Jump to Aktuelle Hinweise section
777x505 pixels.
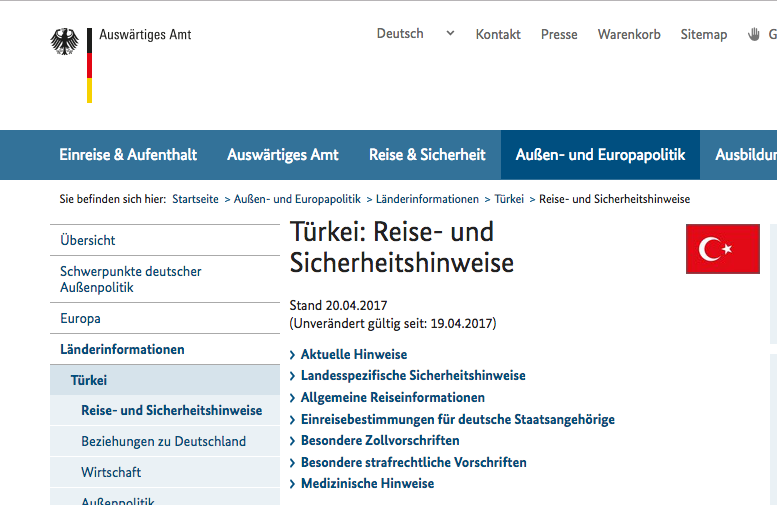[x=354, y=354]
